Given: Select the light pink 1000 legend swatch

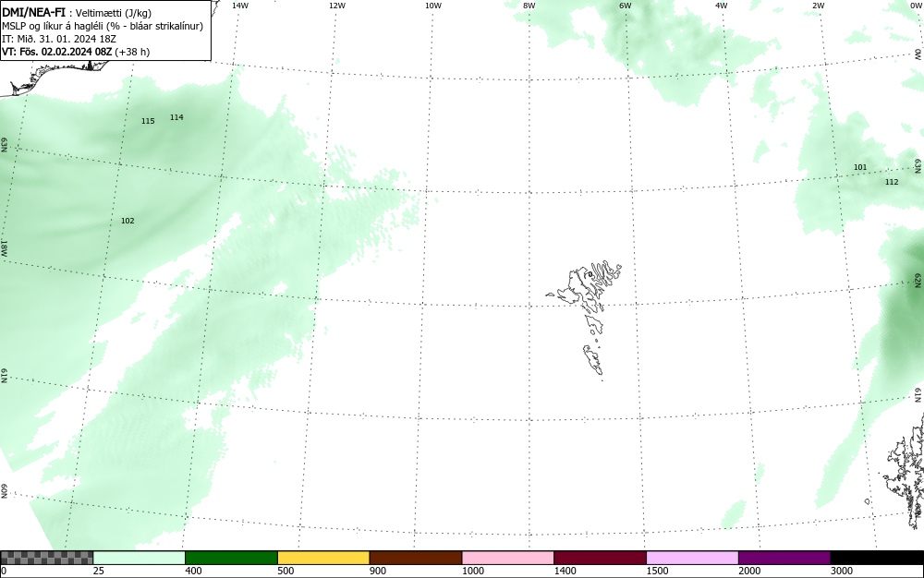Looking at the screenshot, I should click(x=508, y=558).
